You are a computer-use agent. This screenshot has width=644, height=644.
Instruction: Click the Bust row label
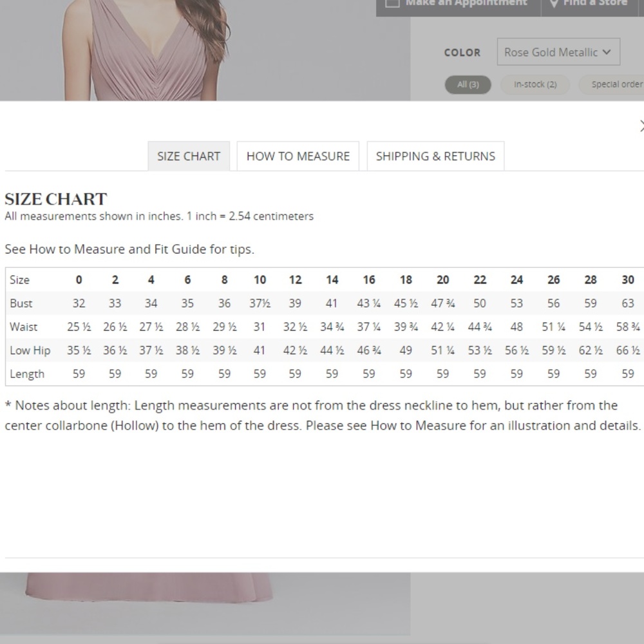tap(21, 303)
